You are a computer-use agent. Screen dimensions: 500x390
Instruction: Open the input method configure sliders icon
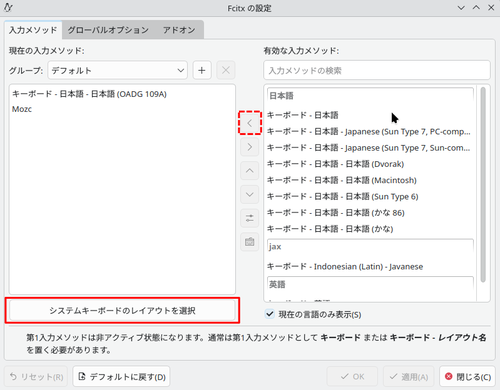pyautogui.click(x=250, y=218)
